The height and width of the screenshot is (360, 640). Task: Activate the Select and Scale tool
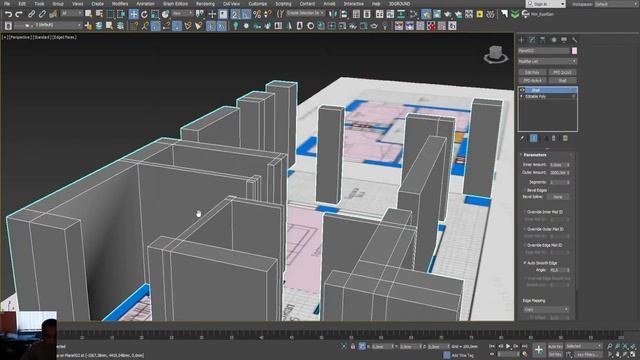[155, 14]
